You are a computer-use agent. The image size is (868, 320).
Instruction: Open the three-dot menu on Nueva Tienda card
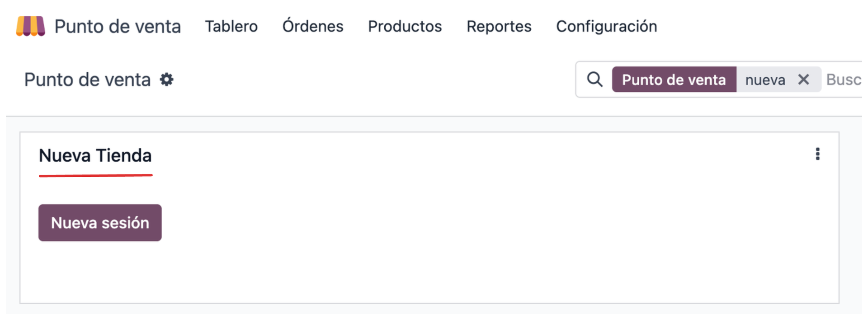pyautogui.click(x=817, y=154)
